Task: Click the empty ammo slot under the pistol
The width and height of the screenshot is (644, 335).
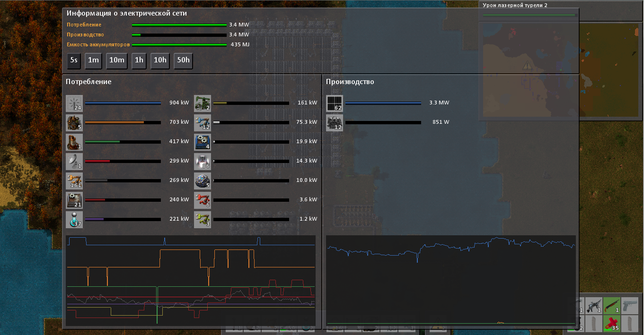Action: coord(630,323)
